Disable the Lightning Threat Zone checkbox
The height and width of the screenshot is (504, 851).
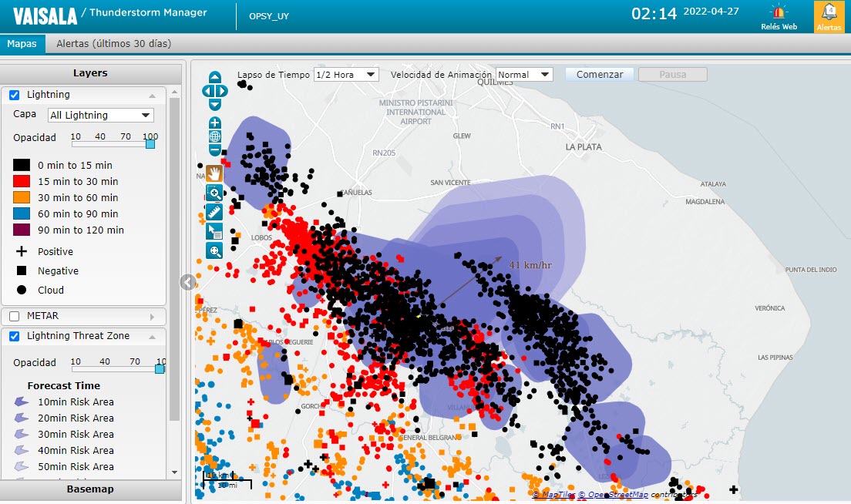[x=15, y=336]
